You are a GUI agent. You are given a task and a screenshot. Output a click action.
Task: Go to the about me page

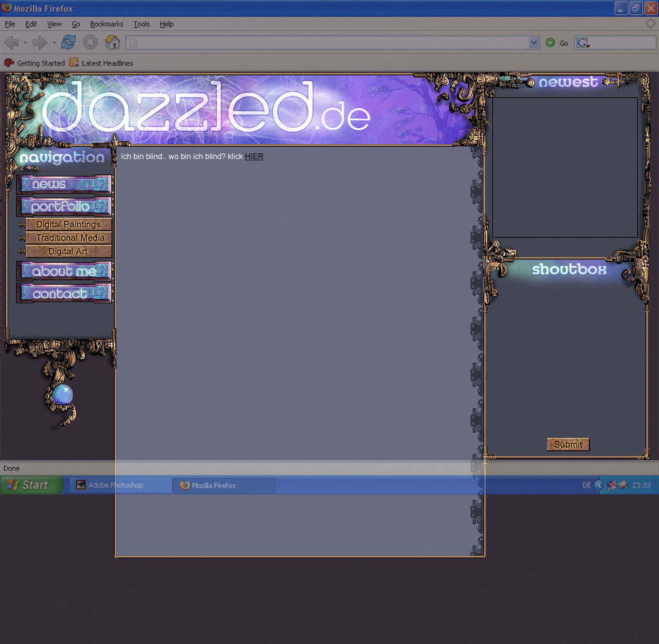64,271
